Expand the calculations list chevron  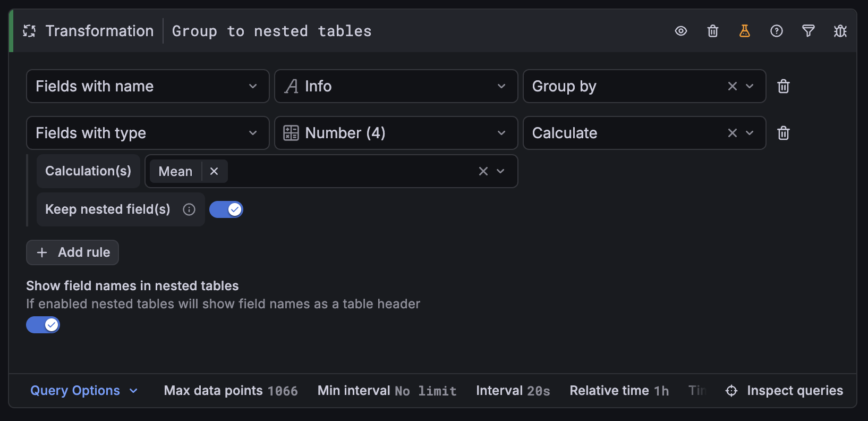[x=500, y=171]
